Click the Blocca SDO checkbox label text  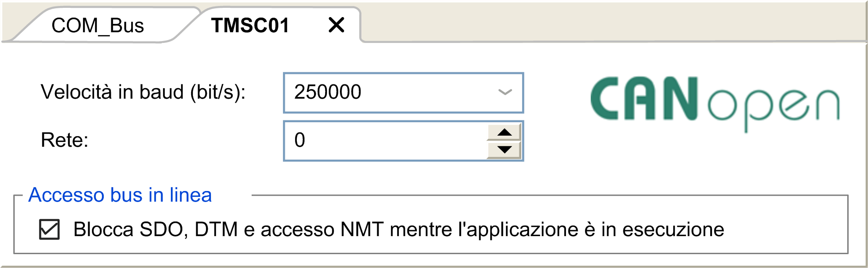coord(399,229)
